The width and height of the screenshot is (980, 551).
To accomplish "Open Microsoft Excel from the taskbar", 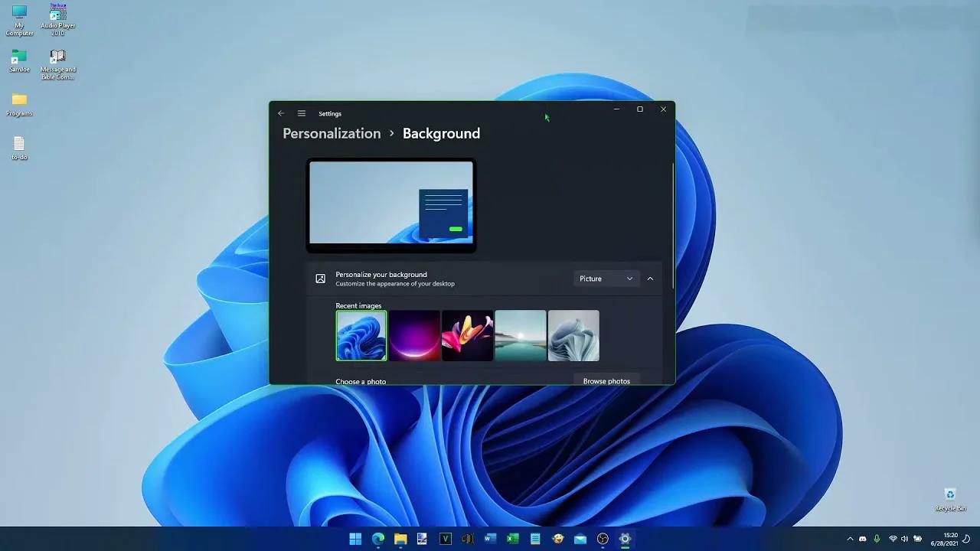I will (x=512, y=538).
